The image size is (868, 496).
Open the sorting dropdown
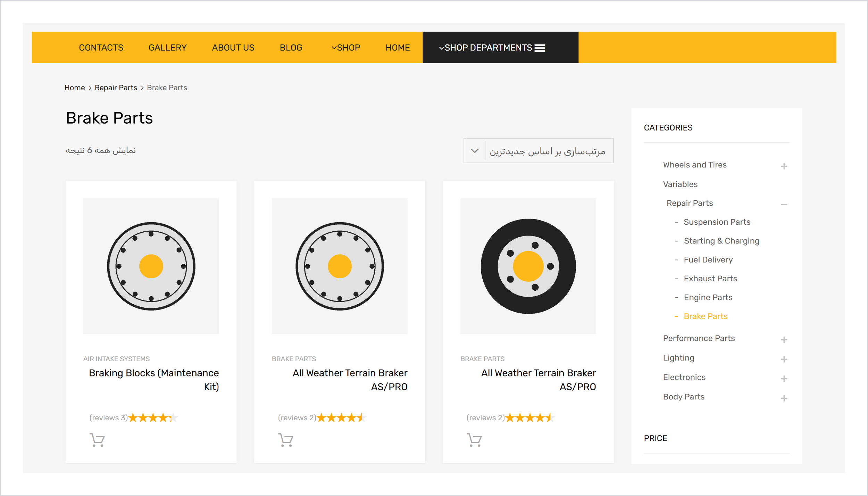pos(538,151)
